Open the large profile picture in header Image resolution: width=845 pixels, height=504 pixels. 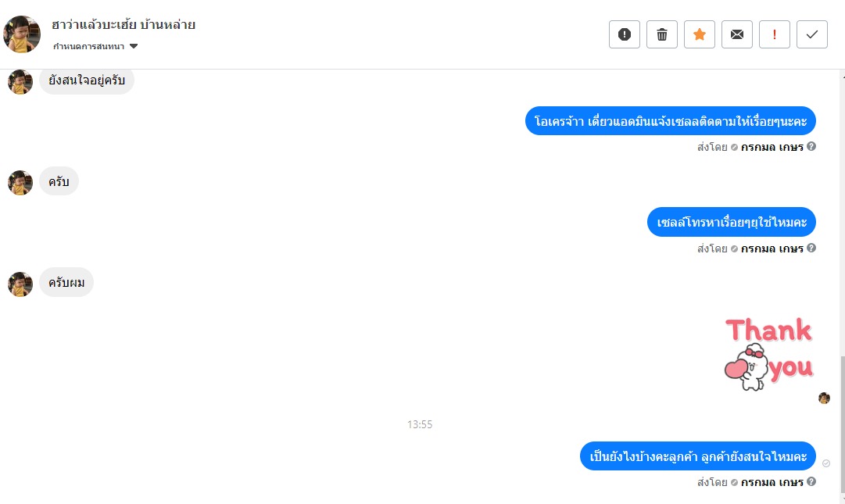click(x=22, y=34)
